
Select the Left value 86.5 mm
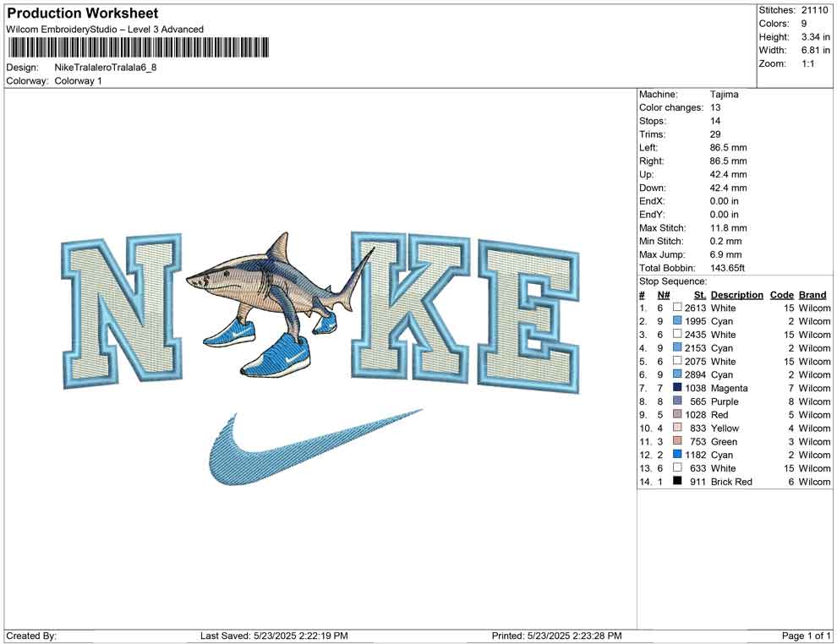click(728, 147)
